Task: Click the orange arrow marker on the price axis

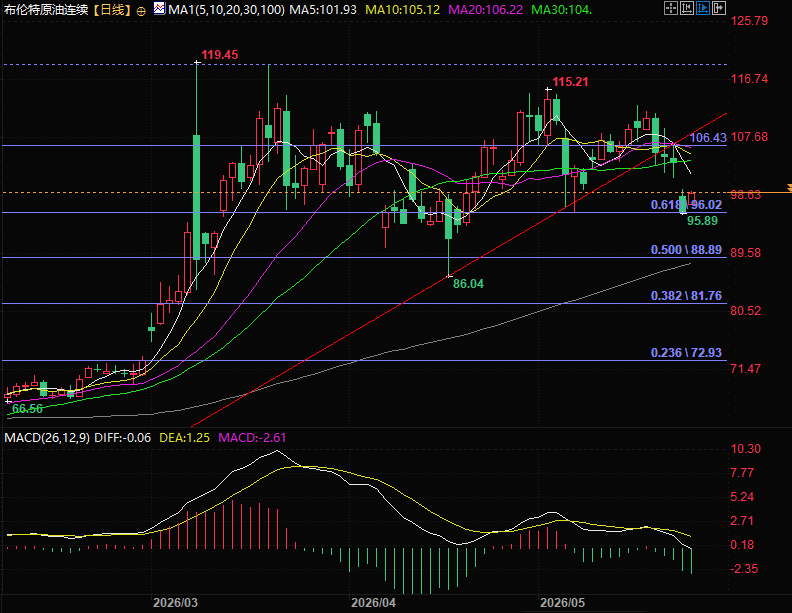Action: 787,188
